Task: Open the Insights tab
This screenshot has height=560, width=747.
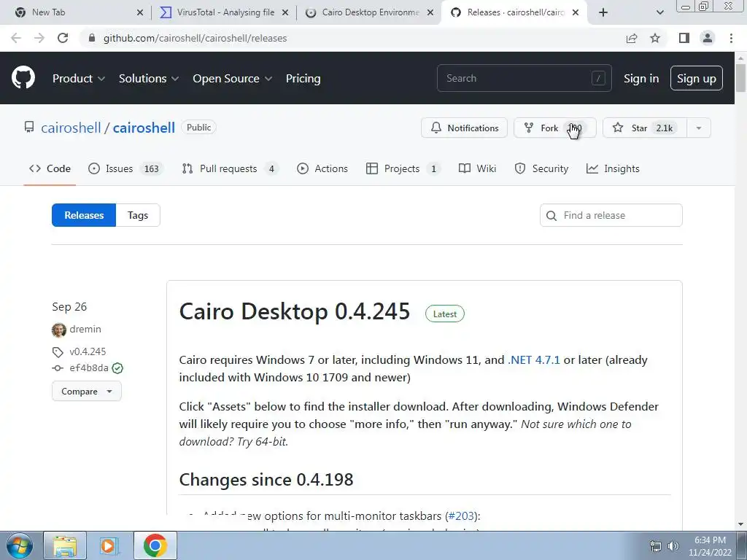Action: pos(613,168)
